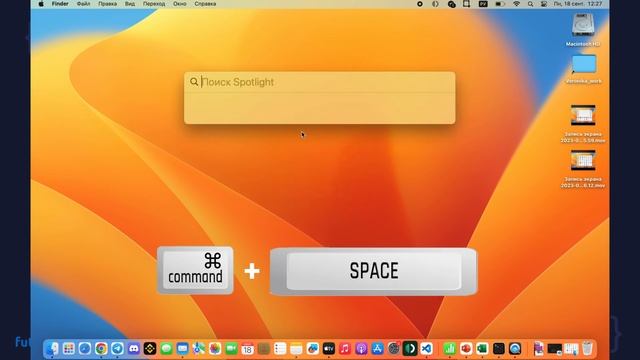Launch Safari from the dock
The height and width of the screenshot is (360, 640).
click(85, 348)
